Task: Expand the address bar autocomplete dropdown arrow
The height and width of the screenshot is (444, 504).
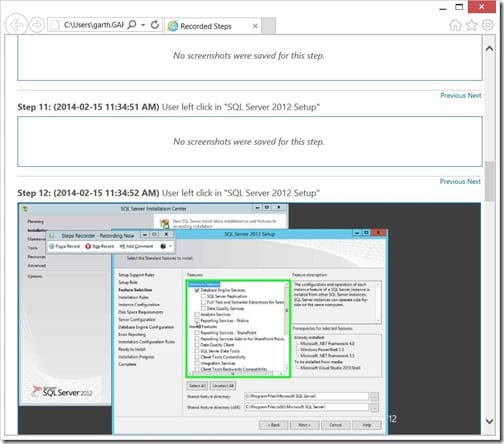Action: (143, 25)
